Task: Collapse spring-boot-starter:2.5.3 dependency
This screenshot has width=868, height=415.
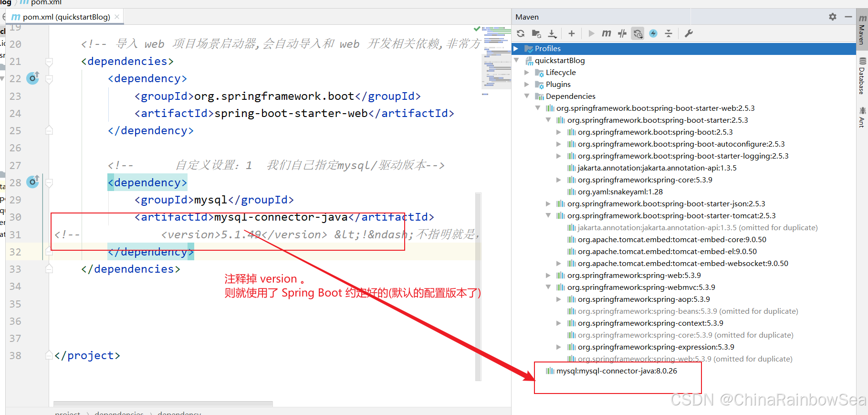Action: tap(548, 120)
